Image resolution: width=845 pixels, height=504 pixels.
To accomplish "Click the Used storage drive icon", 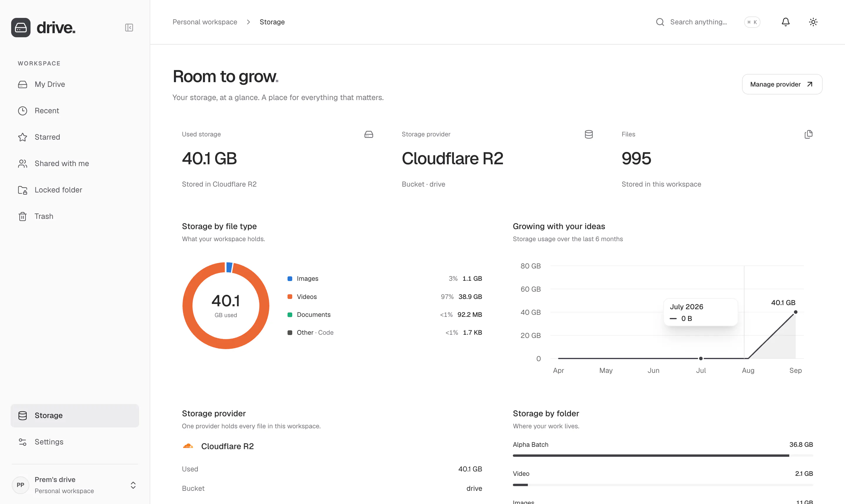I will click(x=369, y=134).
